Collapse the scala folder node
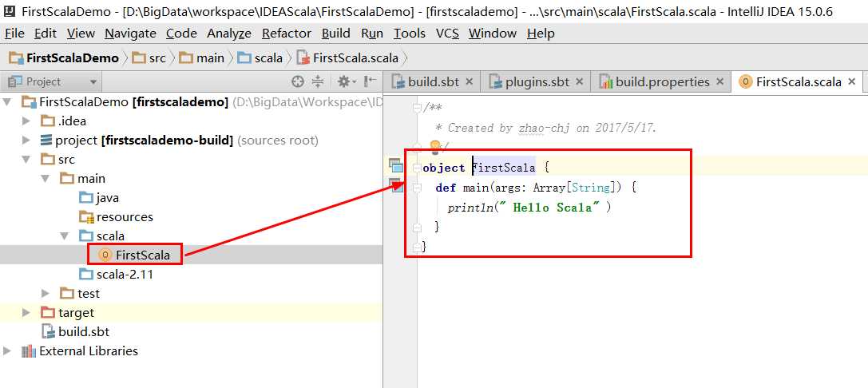868x388 pixels. [x=65, y=236]
